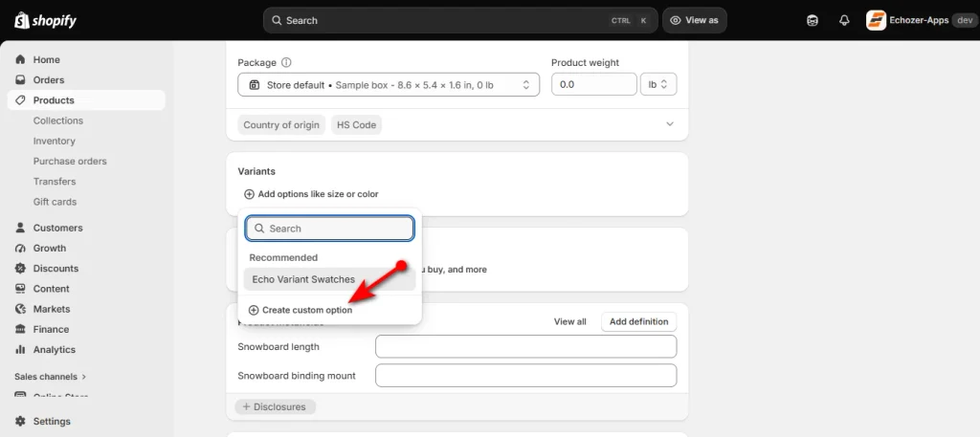Click the Shopify logo
980x437 pixels.
(x=45, y=21)
